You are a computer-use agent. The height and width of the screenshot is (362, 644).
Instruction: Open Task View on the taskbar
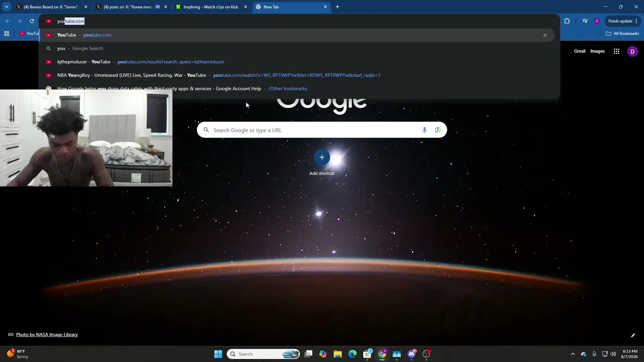(x=308, y=354)
